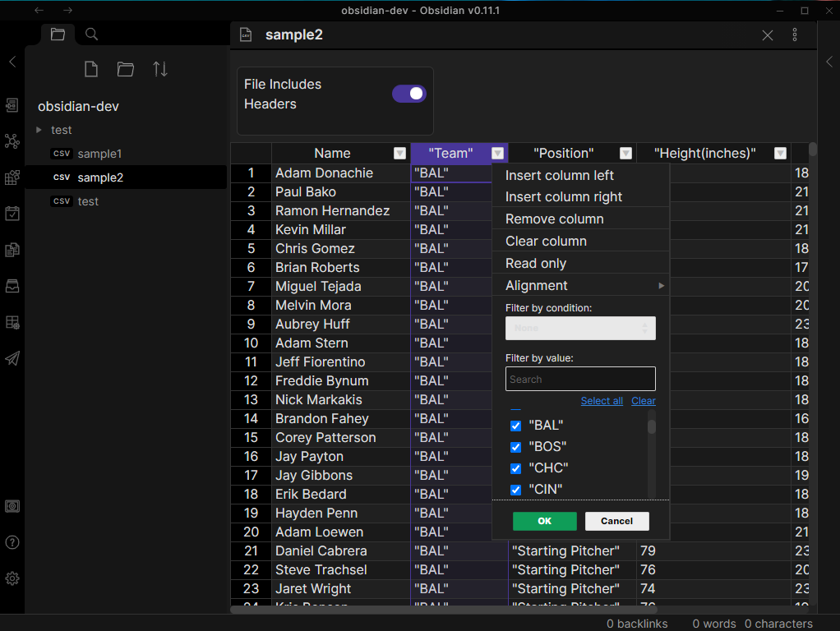Select the Adam Donachie name cell
The height and width of the screenshot is (631, 840).
tap(341, 173)
